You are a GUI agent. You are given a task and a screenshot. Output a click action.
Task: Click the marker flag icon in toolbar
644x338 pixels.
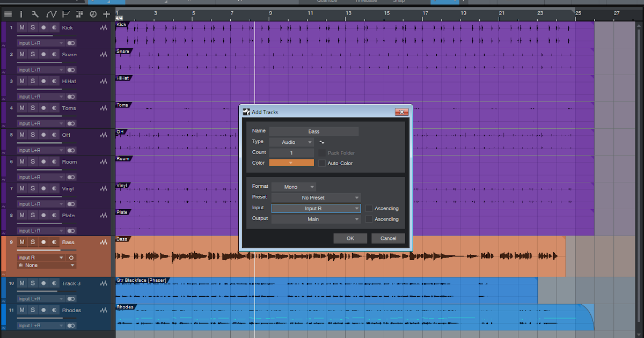tap(65, 14)
